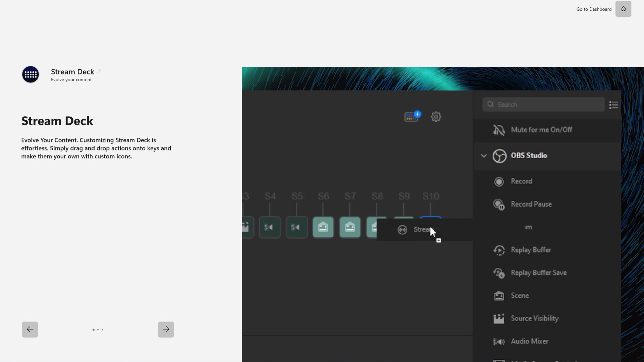
Task: Select the Scene action item
Action: pyautogui.click(x=520, y=296)
